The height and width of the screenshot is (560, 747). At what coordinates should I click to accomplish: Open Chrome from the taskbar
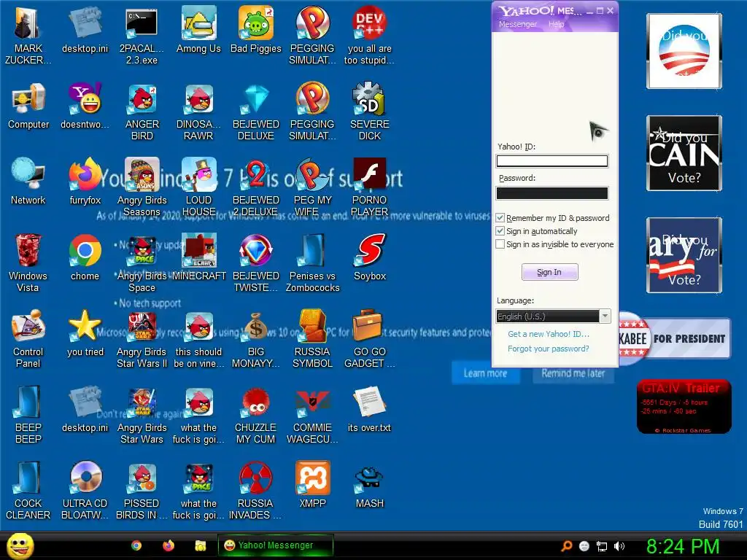[x=136, y=545]
